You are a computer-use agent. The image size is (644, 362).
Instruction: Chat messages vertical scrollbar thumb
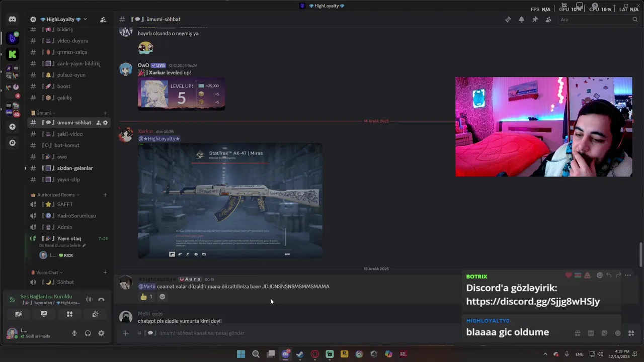pyautogui.click(x=640, y=254)
